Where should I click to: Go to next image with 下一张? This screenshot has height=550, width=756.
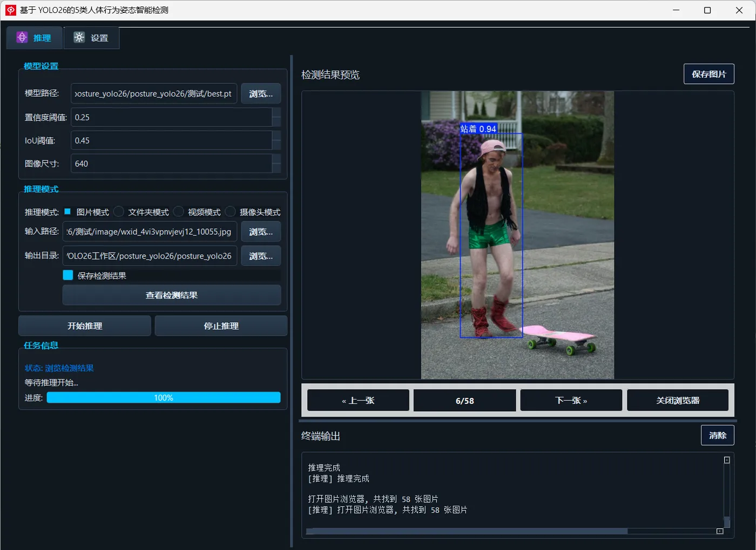click(x=571, y=400)
